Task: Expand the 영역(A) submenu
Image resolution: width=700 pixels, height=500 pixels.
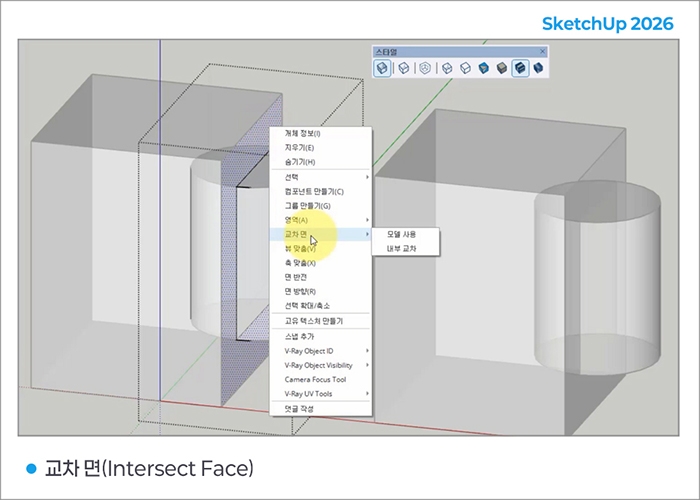Action: point(321,220)
